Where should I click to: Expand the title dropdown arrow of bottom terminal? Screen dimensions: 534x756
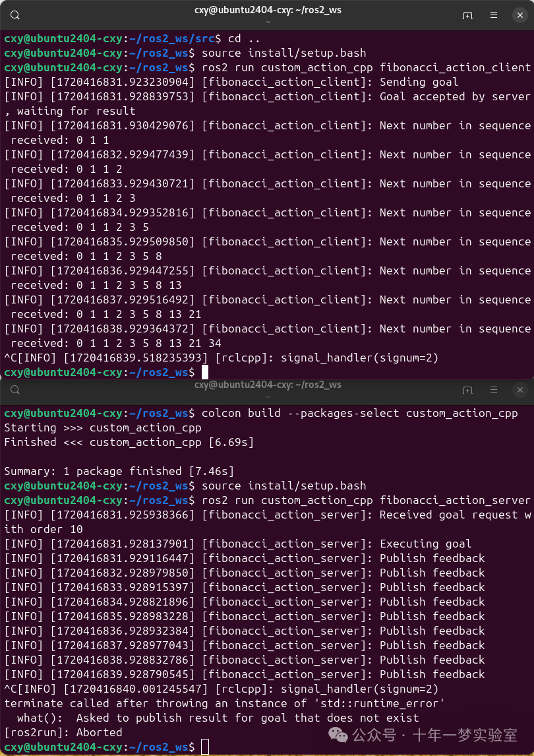(x=268, y=397)
